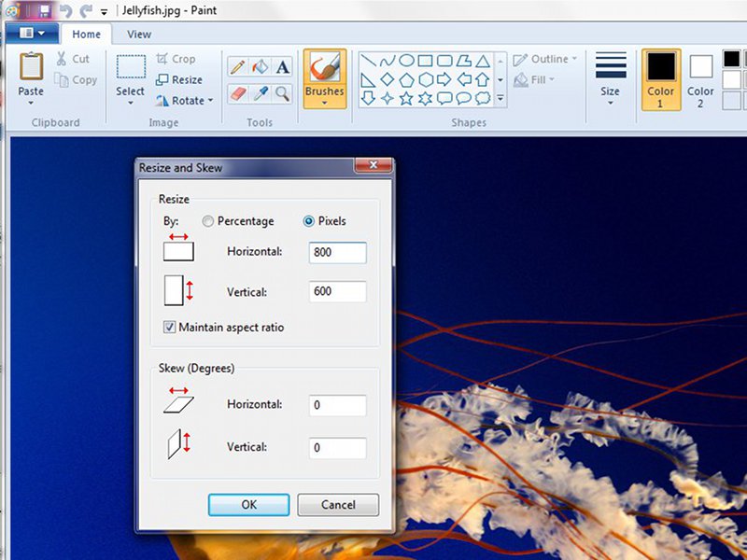Open the Select dropdown arrow
The image size is (747, 560).
point(131,103)
